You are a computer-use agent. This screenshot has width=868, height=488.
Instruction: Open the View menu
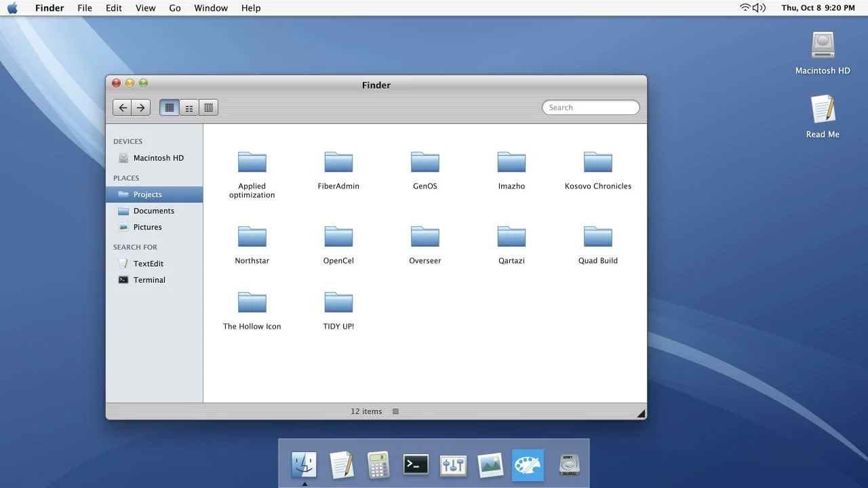click(x=145, y=8)
